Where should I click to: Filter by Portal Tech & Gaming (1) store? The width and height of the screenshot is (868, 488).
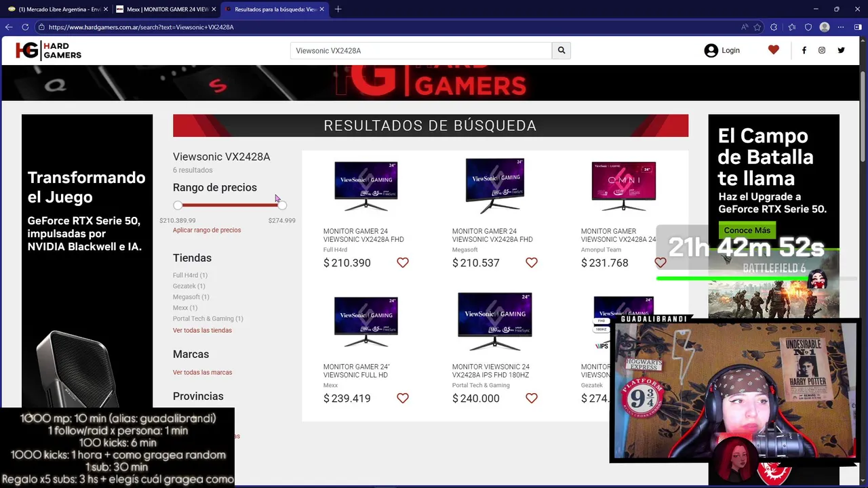pos(208,319)
